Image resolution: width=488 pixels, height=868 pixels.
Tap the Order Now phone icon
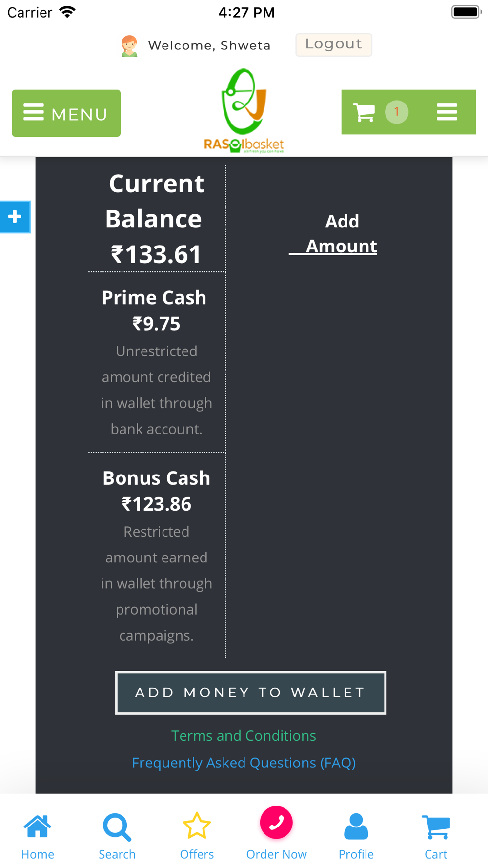coord(276,822)
